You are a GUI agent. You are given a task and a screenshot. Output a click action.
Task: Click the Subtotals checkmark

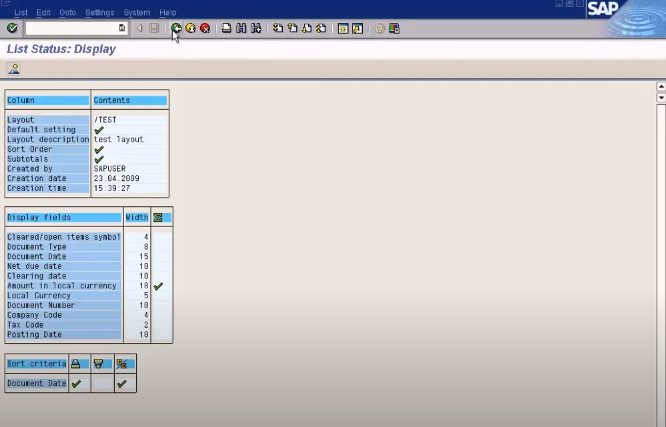tap(99, 159)
